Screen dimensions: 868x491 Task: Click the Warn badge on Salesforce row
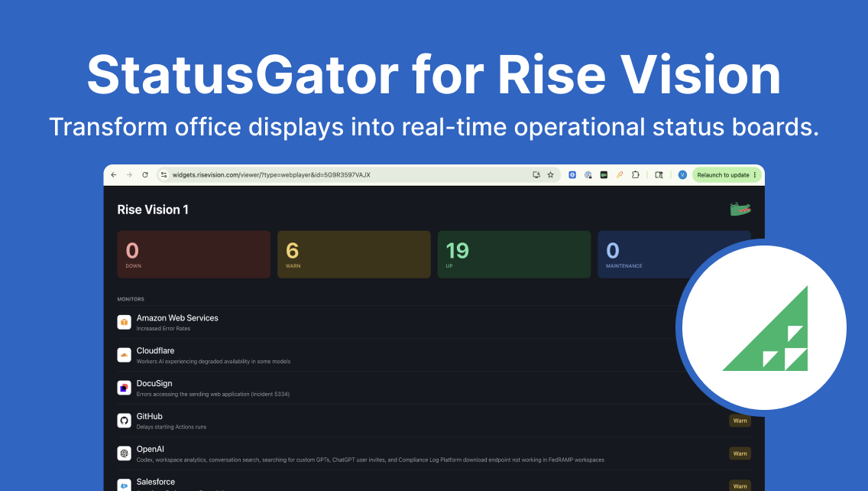740,486
